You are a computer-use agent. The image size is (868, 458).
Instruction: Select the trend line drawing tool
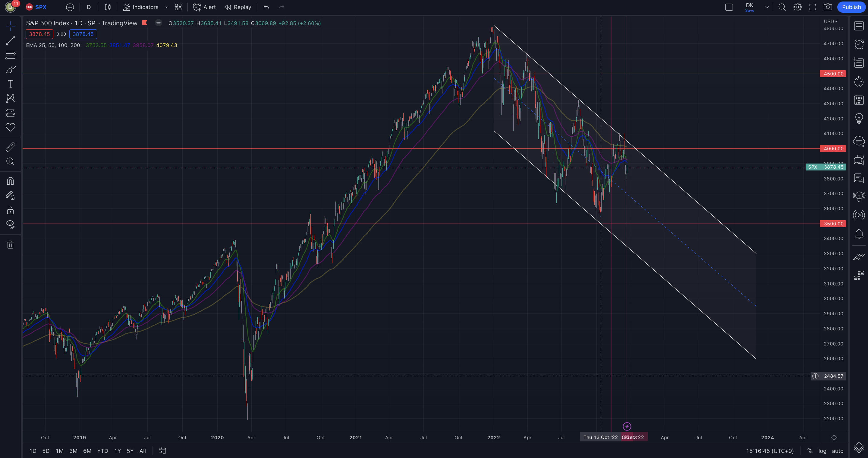click(11, 40)
